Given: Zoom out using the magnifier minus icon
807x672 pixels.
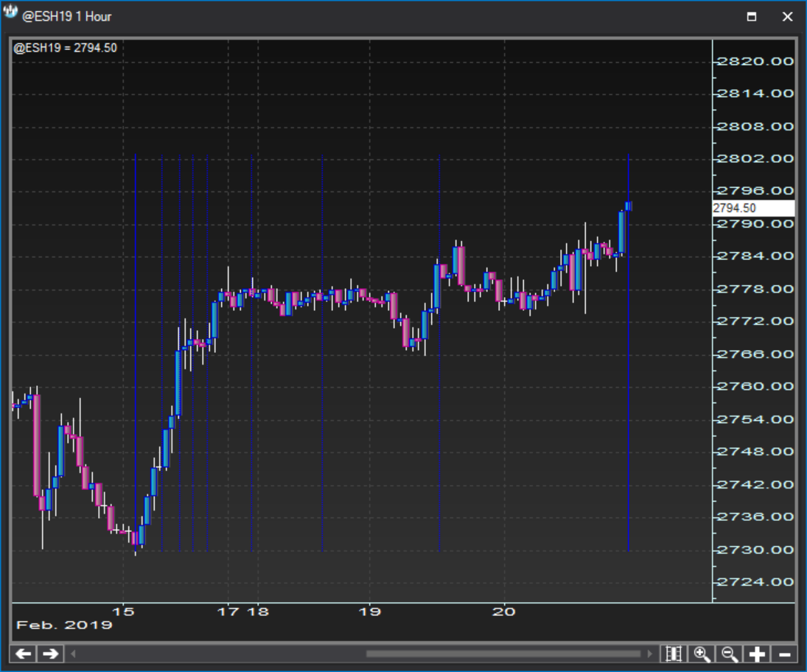Looking at the screenshot, I should pos(730,654).
